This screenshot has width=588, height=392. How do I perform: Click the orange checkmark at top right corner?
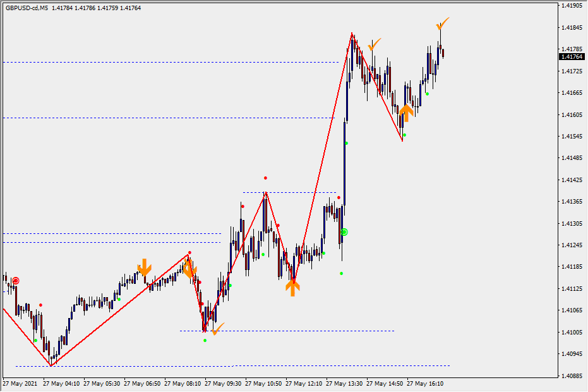[x=442, y=24]
